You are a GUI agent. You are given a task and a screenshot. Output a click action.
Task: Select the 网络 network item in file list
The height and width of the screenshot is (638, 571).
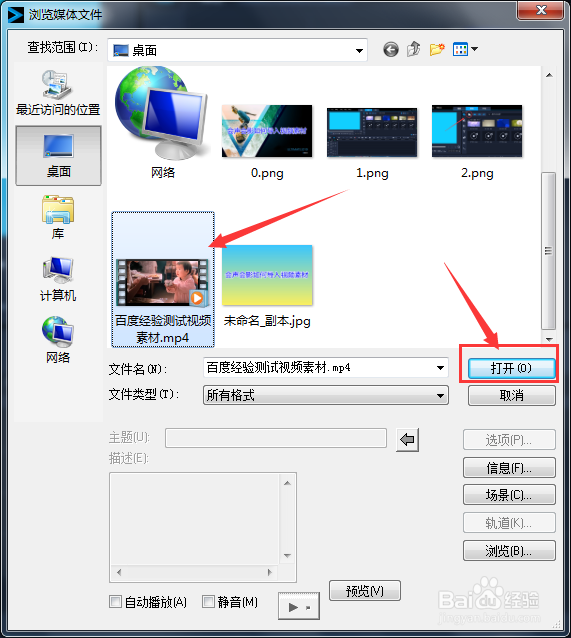[x=162, y=123]
